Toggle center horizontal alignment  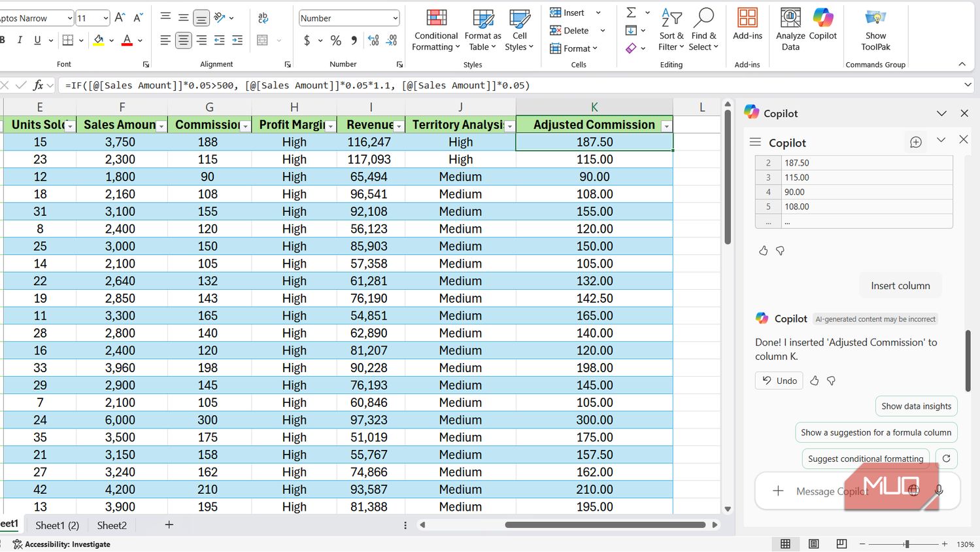coord(184,41)
